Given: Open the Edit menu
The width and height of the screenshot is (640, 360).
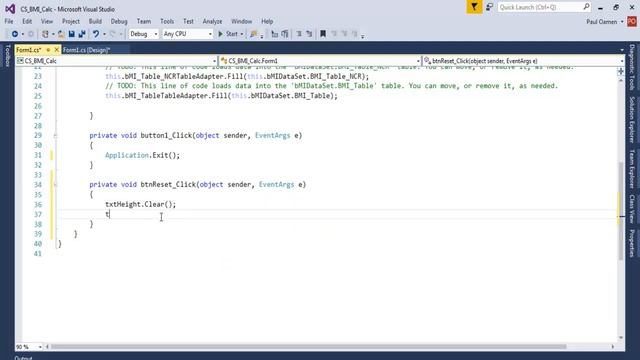Looking at the screenshot, I should click(x=27, y=21).
